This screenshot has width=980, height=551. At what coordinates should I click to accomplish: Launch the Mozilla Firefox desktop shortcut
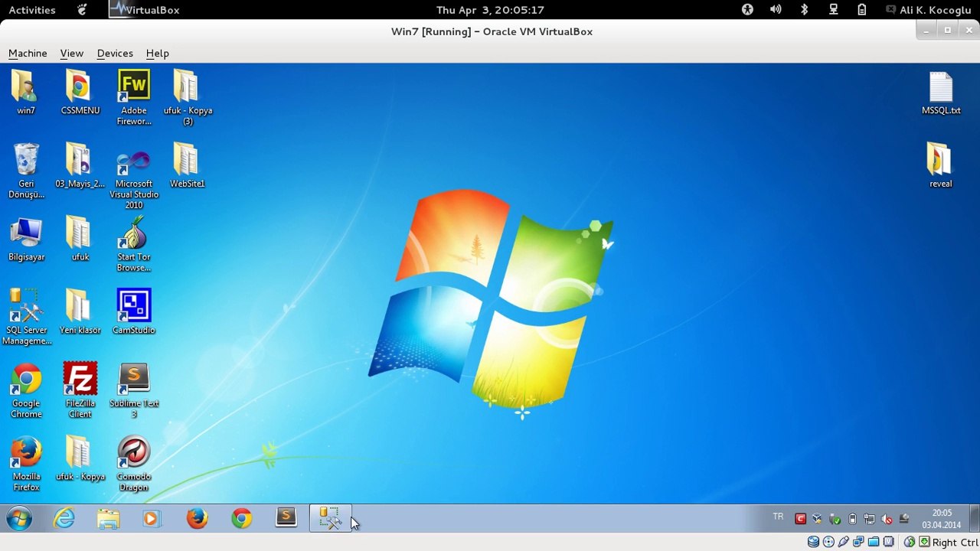click(x=26, y=464)
